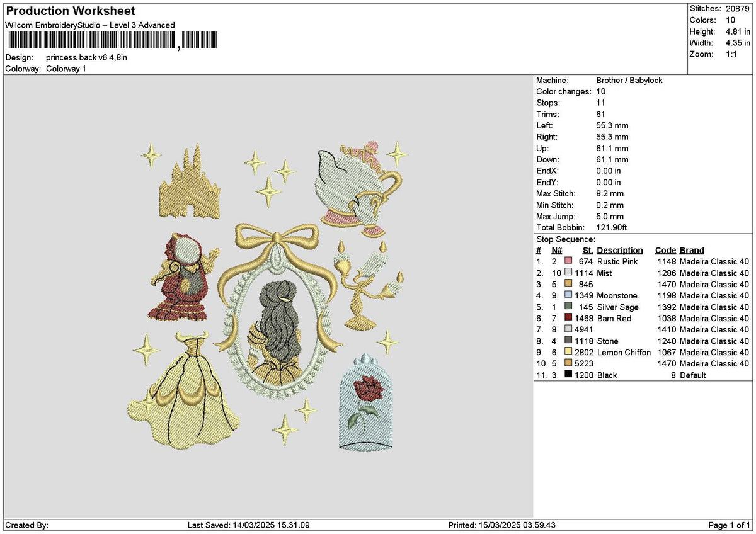This screenshot has height=534, width=756.
Task: Click the 'Description' column header
Action: pyautogui.click(x=620, y=251)
